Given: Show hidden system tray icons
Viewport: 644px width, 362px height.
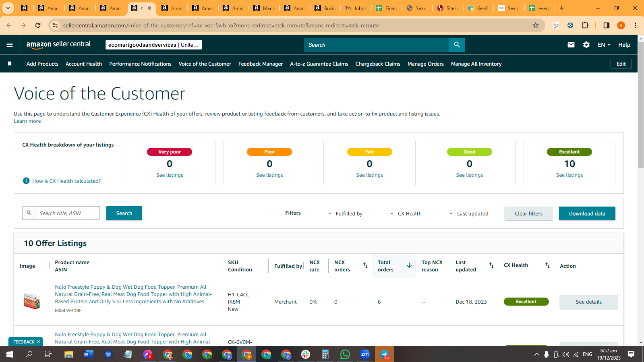Looking at the screenshot, I should [536, 354].
